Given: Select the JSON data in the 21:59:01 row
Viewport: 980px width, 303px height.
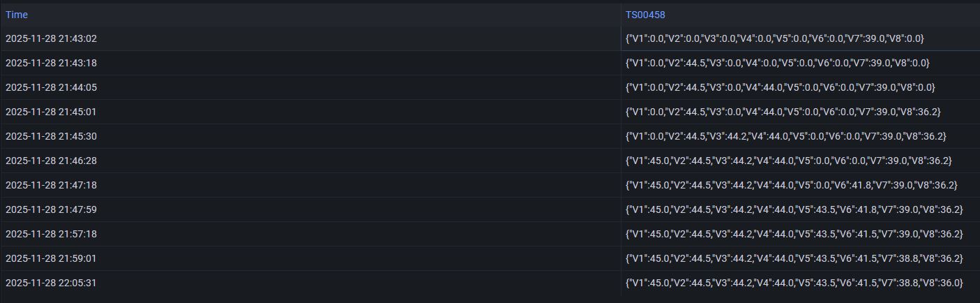Looking at the screenshot, I should click(x=794, y=259).
